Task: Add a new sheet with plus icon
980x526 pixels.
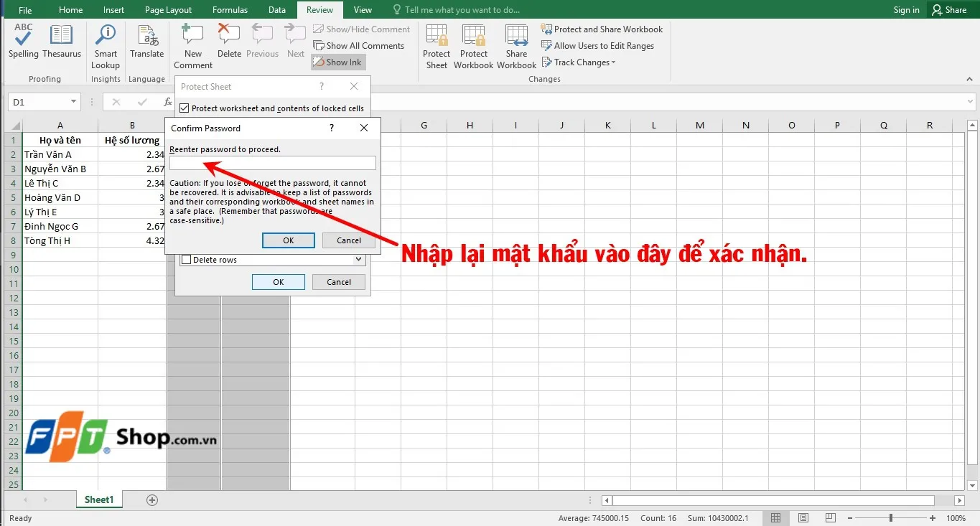Action: [151, 500]
